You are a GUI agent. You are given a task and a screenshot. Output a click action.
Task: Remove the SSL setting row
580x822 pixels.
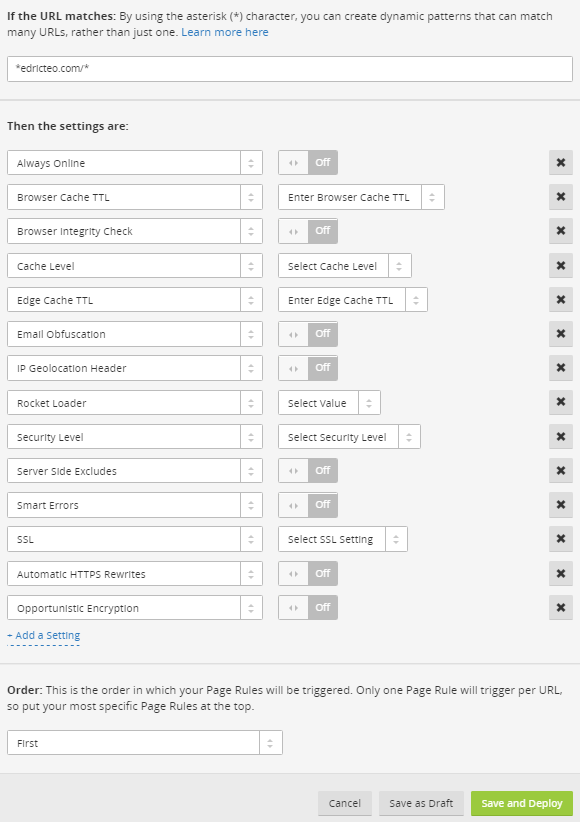[x=561, y=538]
